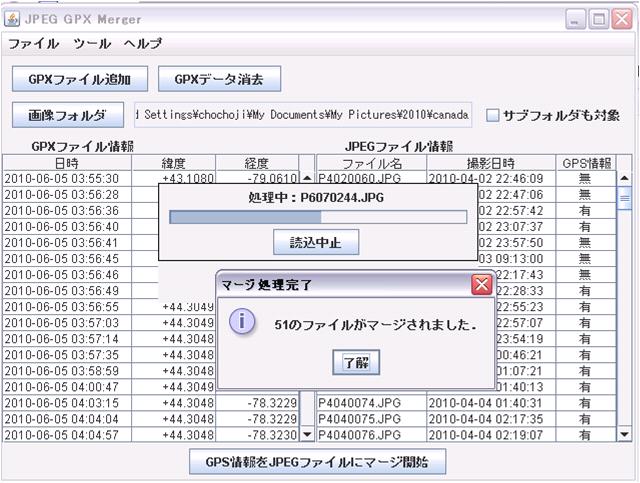Select row 2010-06-05 03:56:36
This screenshot has width=640, height=483.
67,210
